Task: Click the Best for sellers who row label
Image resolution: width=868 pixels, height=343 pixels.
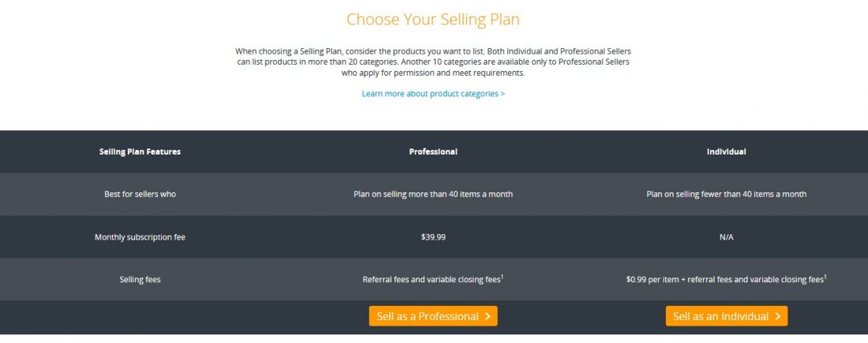Action: (140, 194)
